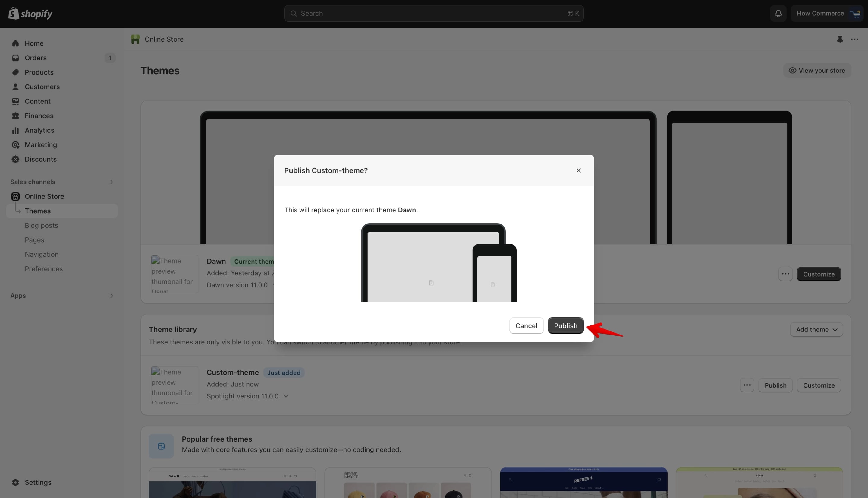
Task: Click the green Online Store header icon
Action: click(135, 39)
